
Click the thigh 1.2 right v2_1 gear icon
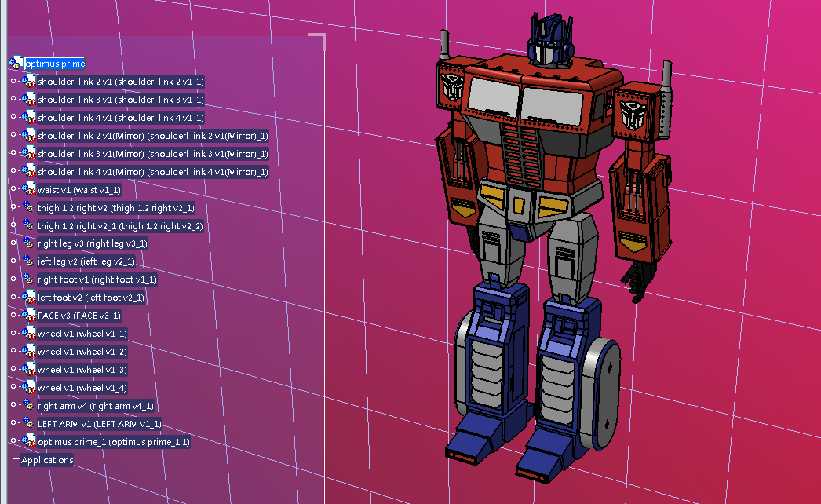pos(28,207)
